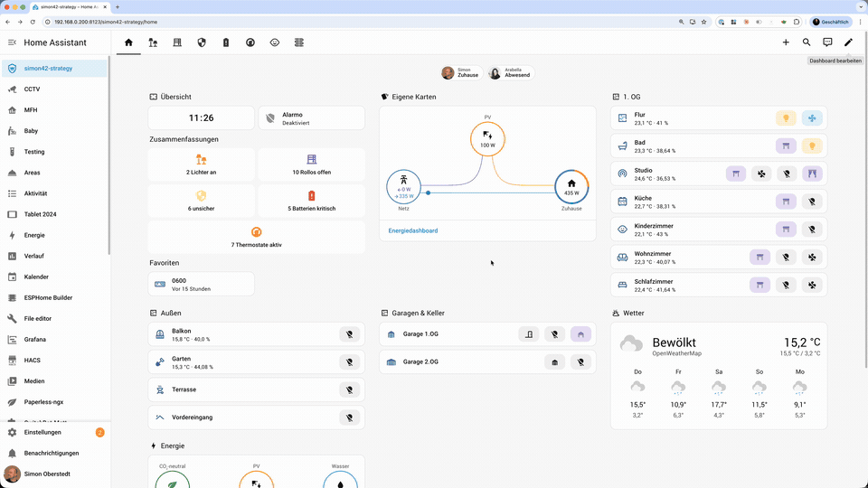868x488 pixels.
Task: Open the Energiedashboard link
Action: point(413,230)
